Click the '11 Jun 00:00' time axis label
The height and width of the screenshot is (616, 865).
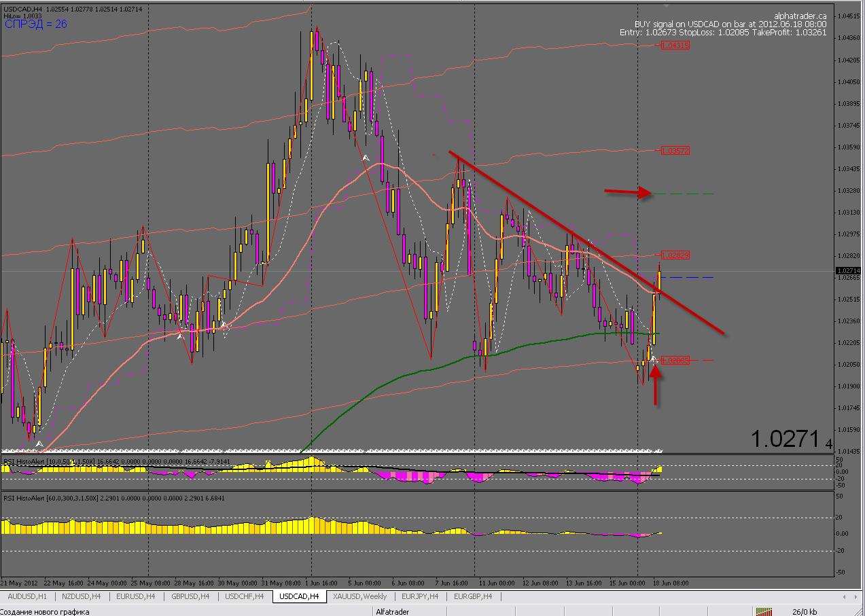click(x=497, y=583)
